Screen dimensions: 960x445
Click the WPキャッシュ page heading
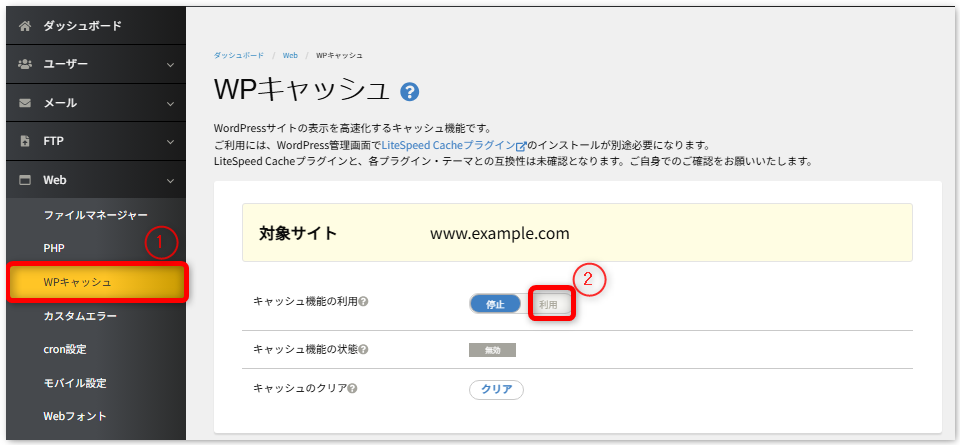302,91
